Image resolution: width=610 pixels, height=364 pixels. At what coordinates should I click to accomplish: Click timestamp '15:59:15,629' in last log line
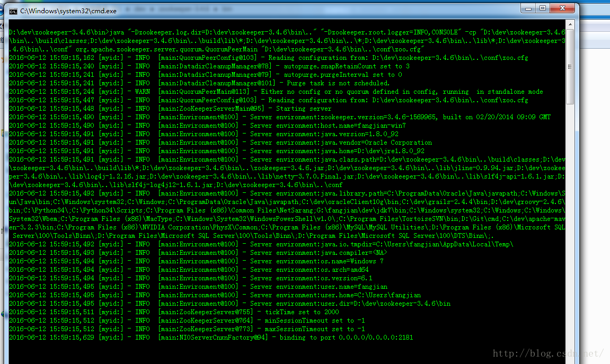pyautogui.click(x=72, y=338)
